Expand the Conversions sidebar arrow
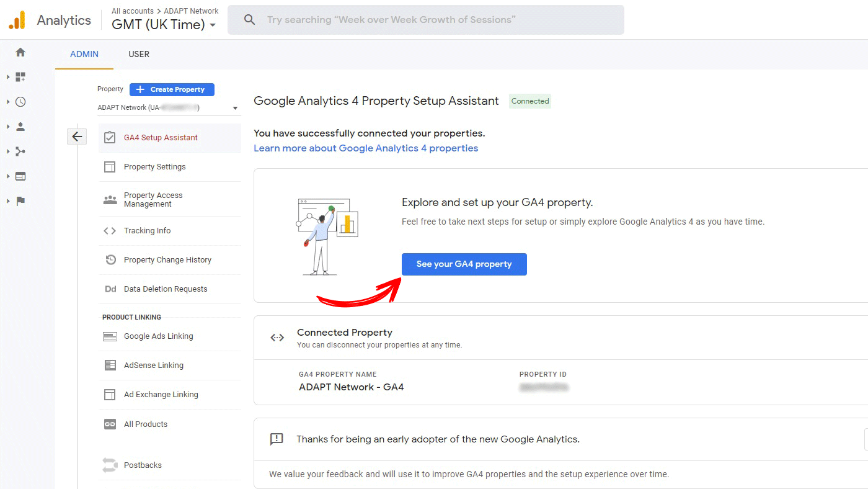Screen dimensions: 868x489 click(8, 201)
